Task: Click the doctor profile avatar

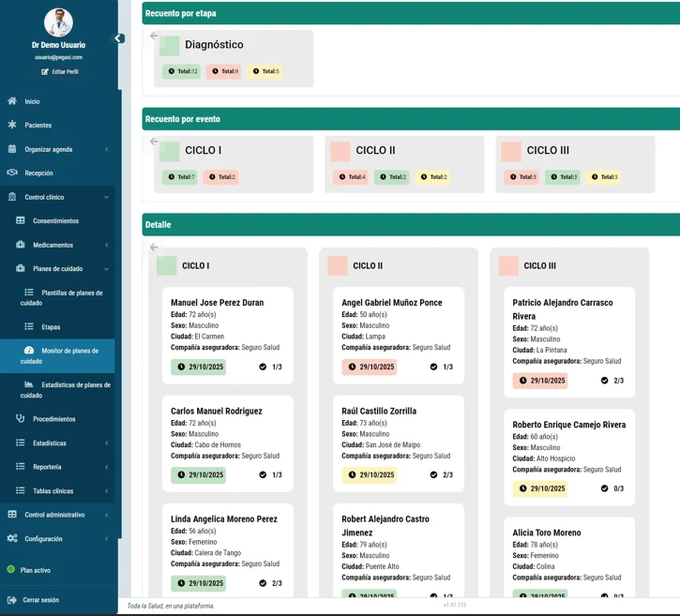Action: (58, 23)
